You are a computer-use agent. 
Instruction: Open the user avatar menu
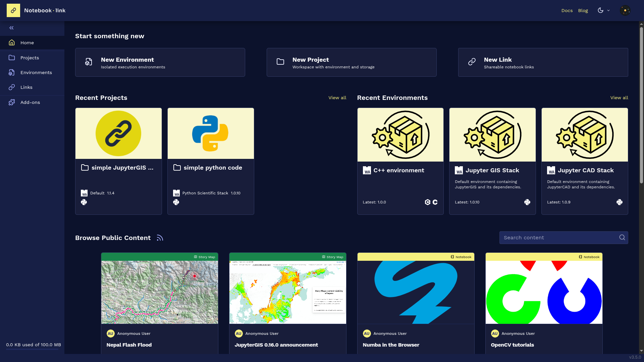625,10
